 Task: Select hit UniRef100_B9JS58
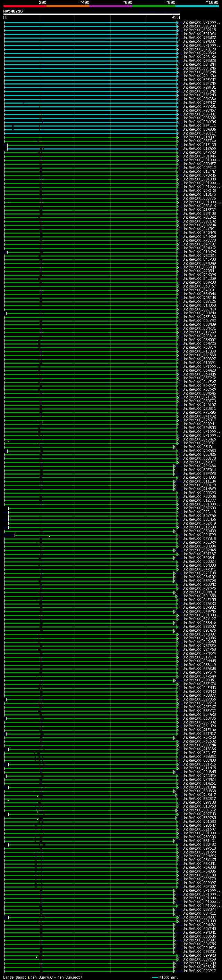click(199, 596)
